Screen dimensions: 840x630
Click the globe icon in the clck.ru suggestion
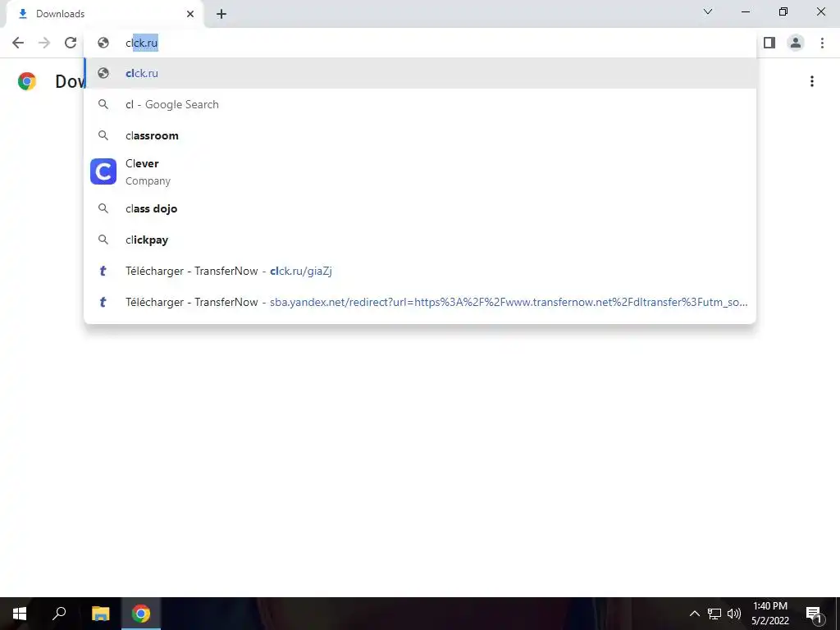(x=103, y=73)
